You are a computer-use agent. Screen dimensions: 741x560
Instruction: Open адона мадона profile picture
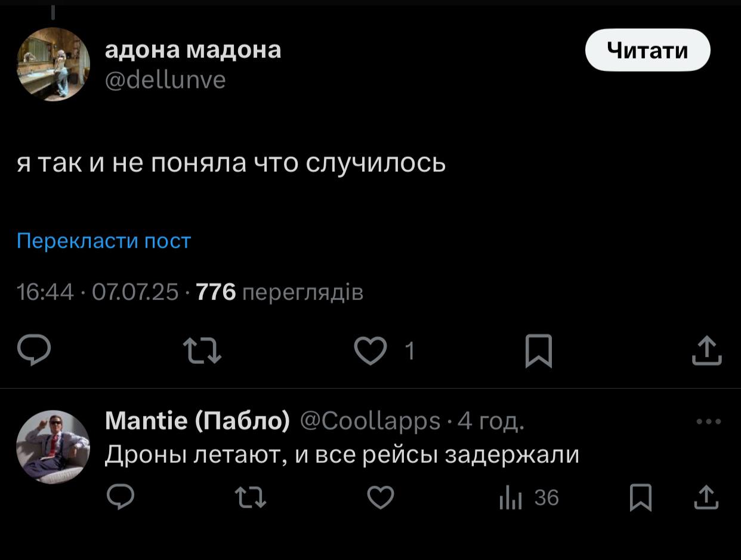(x=53, y=64)
